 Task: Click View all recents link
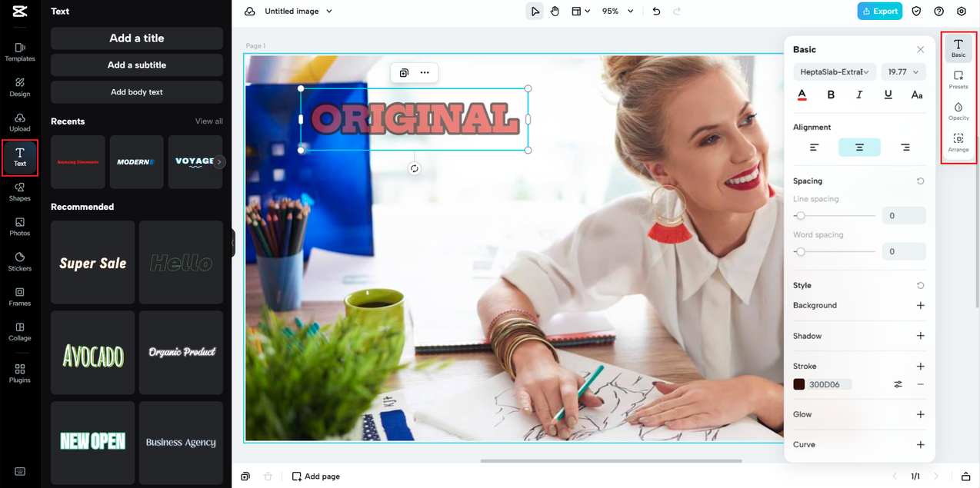tap(209, 121)
